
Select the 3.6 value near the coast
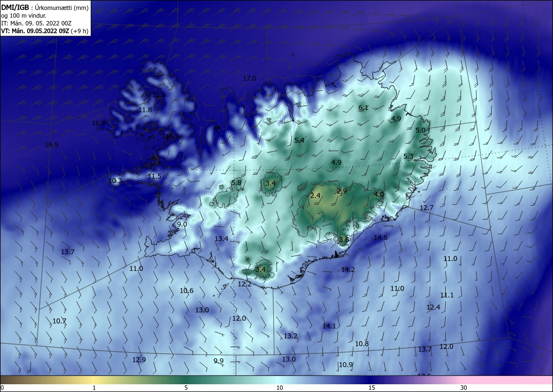(x=344, y=240)
